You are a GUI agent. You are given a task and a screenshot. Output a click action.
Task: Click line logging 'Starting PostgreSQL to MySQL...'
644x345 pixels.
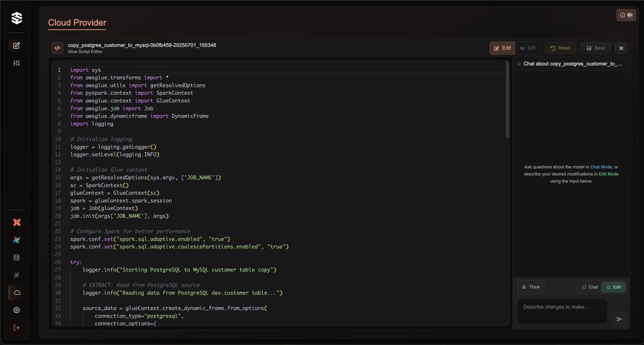[179, 269]
